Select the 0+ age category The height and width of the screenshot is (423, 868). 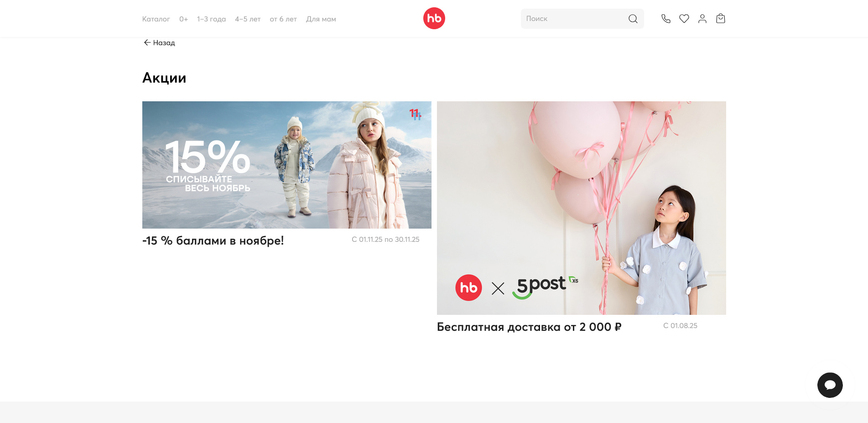(183, 19)
